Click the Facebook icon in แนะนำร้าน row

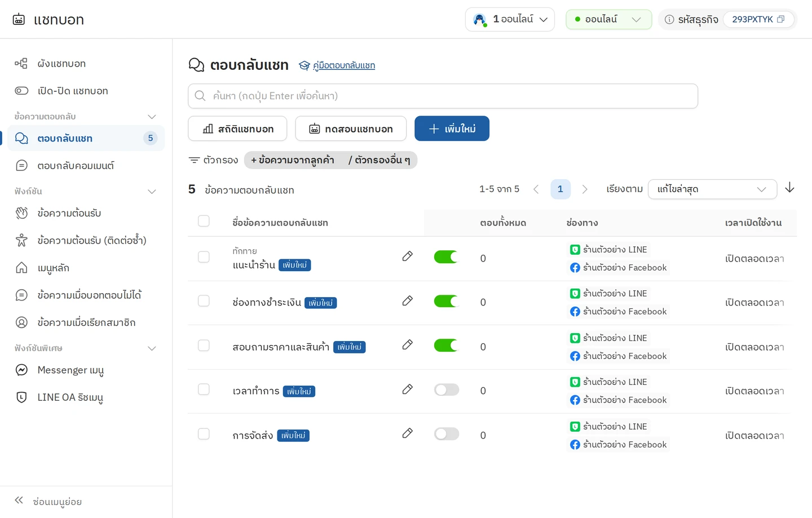tap(575, 268)
